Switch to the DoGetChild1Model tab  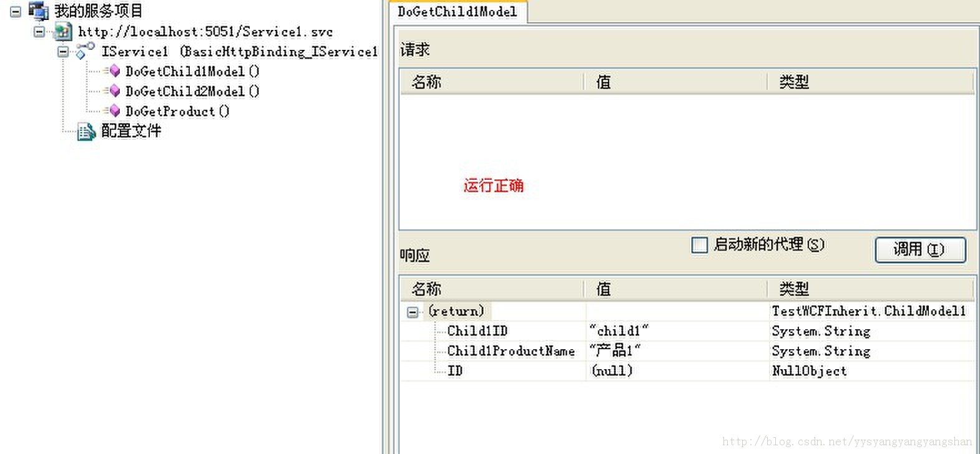(x=458, y=11)
